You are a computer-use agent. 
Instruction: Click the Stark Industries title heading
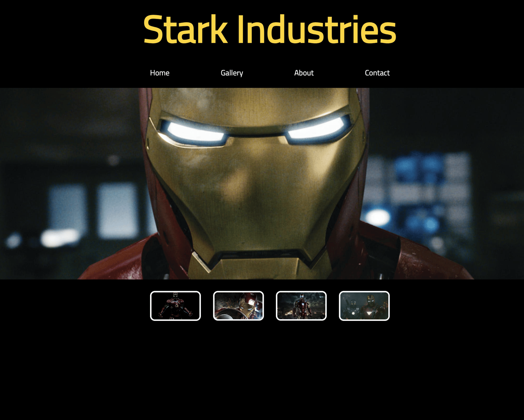coord(270,29)
